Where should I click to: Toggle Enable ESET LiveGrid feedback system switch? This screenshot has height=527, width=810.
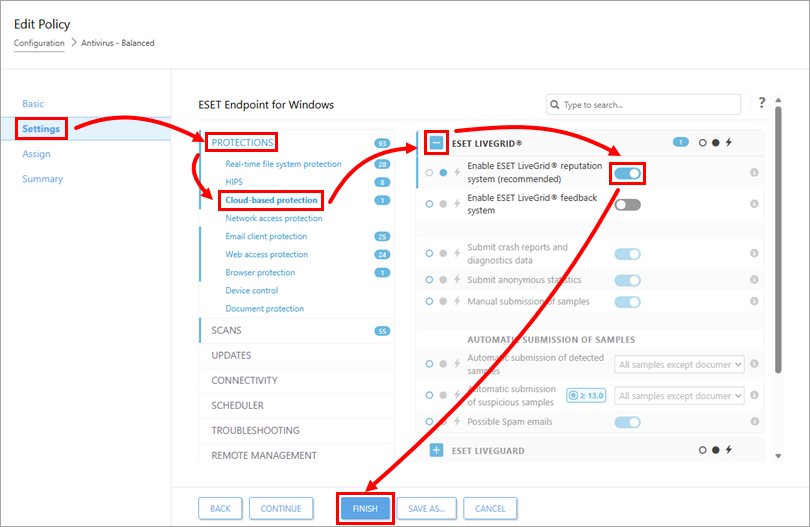628,205
